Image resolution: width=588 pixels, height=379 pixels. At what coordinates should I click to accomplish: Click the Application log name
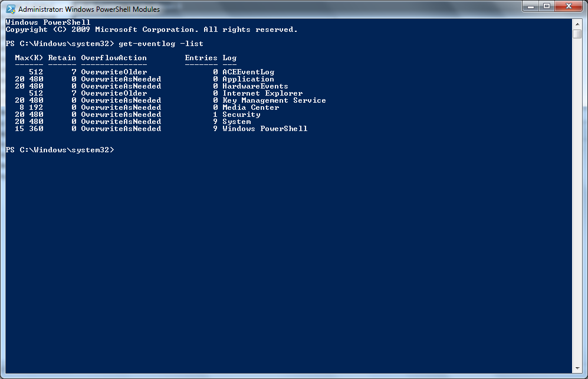tap(248, 79)
